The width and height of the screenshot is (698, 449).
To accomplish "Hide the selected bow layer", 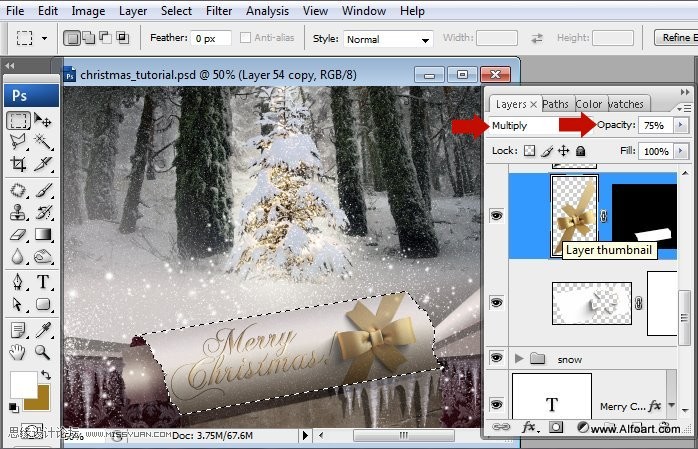I will [496, 216].
